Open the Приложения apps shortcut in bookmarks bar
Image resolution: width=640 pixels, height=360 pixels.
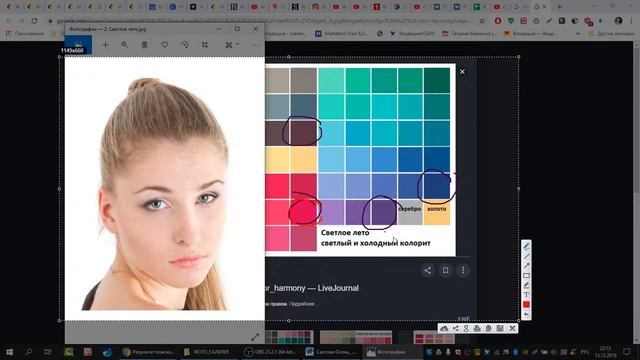coord(24,34)
